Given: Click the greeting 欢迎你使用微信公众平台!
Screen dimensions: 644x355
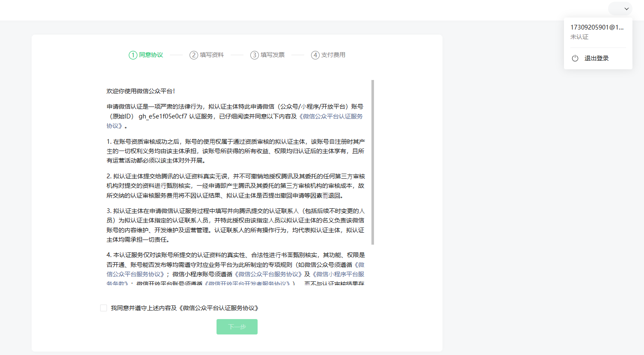Looking at the screenshot, I should (x=141, y=91).
